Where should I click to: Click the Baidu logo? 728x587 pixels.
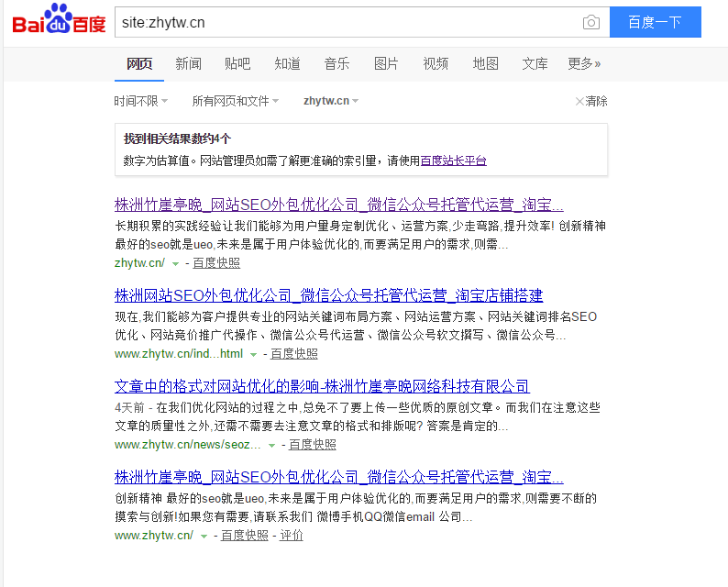tap(59, 19)
